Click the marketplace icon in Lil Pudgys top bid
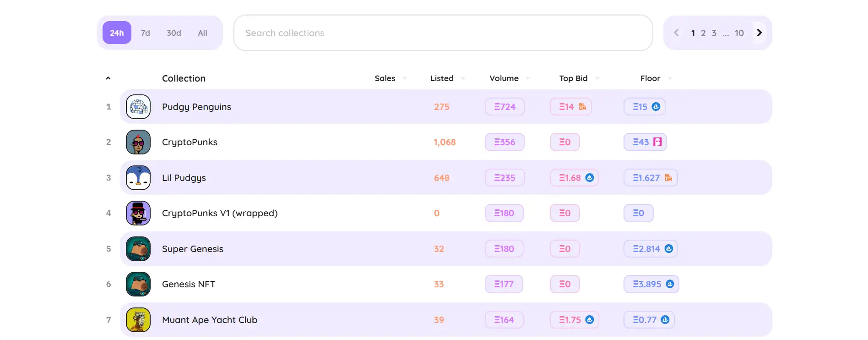The image size is (868, 340). 590,178
